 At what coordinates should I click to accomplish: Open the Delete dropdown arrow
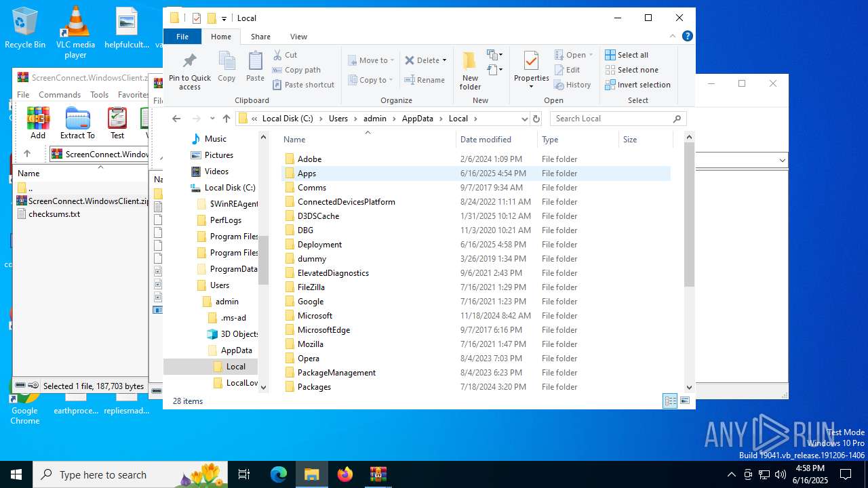click(444, 60)
